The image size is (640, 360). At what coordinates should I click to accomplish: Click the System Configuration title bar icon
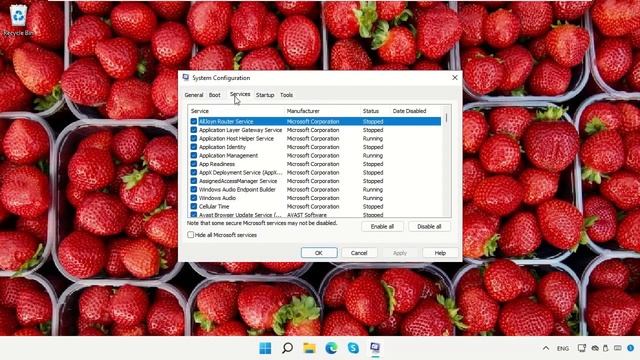coord(186,77)
